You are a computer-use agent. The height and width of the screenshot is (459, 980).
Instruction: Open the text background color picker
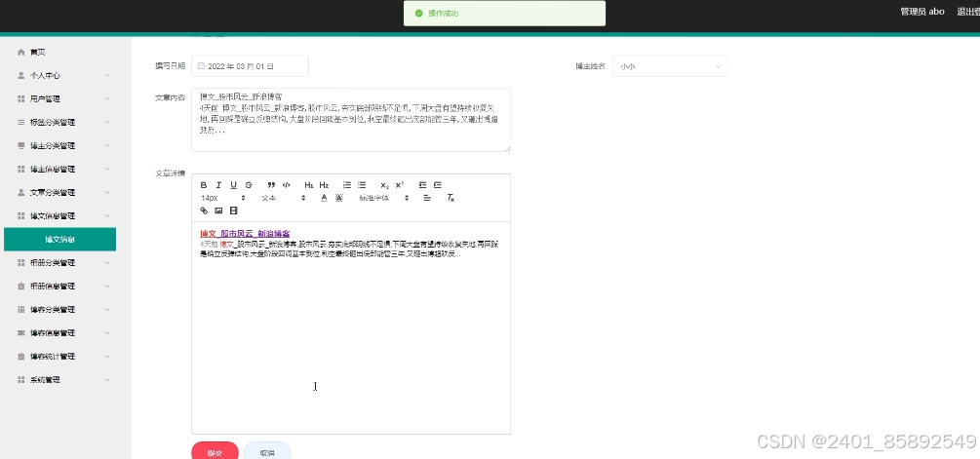coord(339,198)
